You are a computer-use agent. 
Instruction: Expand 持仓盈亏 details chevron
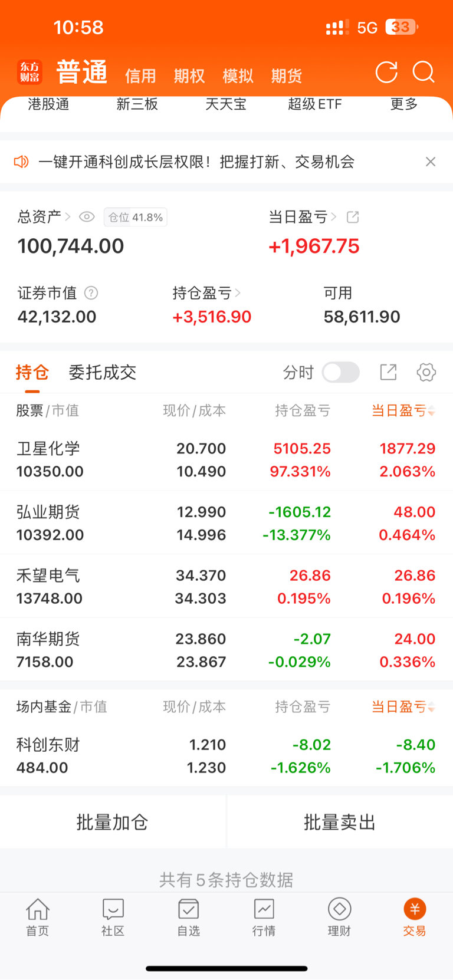click(238, 292)
